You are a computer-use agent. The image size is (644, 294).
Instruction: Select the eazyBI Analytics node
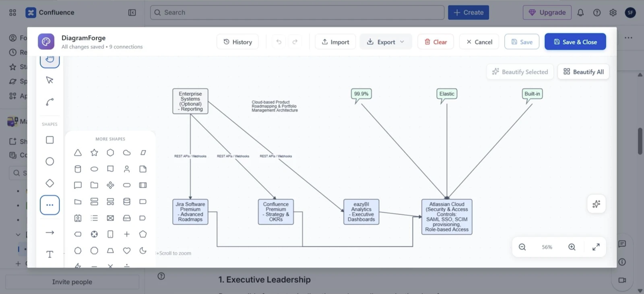361,212
